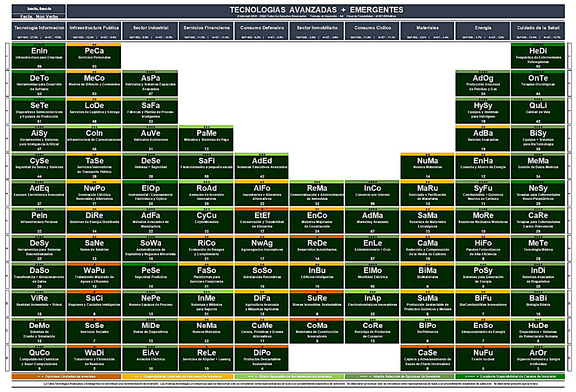Image resolution: width=576 pixels, height=392 pixels.
Task: Click the Servicios Financieros column header
Action: pos(206,30)
